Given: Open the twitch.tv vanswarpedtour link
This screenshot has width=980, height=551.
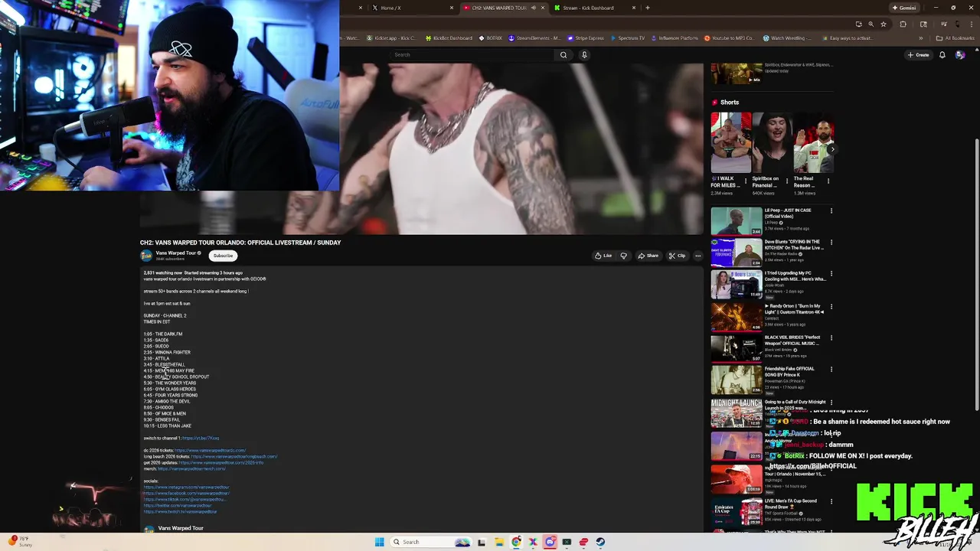Looking at the screenshot, I should pos(181,512).
